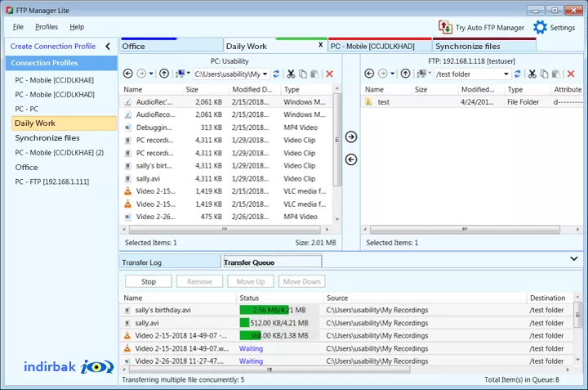The width and height of the screenshot is (588, 390).
Task: Open Settings gear icon
Action: click(x=540, y=28)
